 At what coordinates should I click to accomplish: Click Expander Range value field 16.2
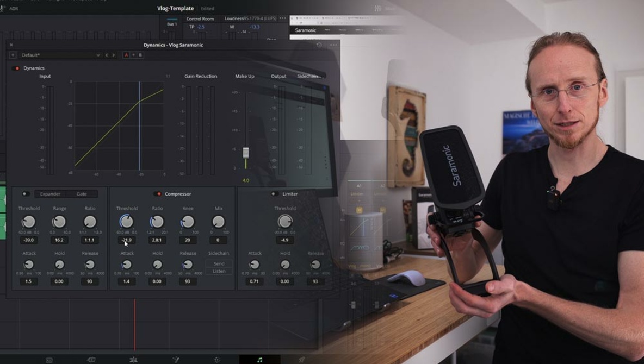point(59,240)
